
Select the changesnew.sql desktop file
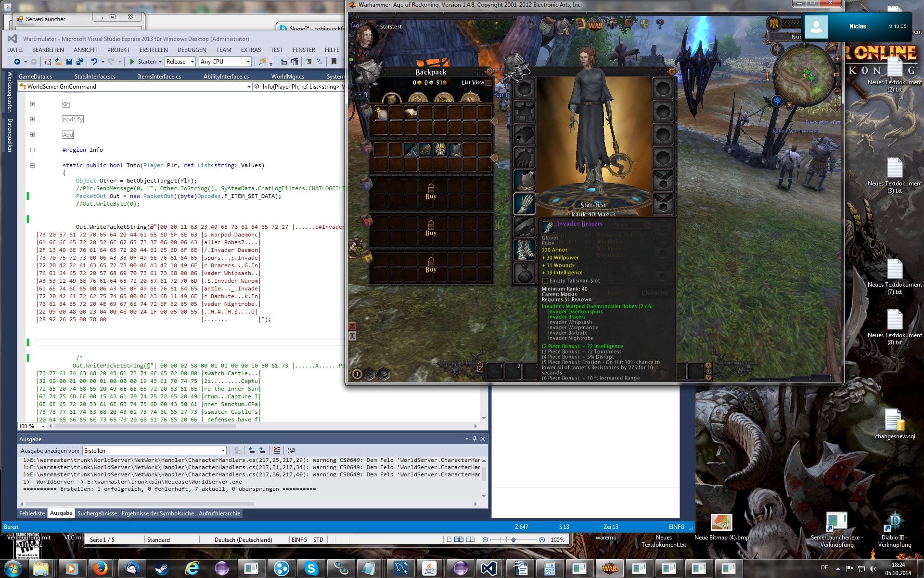point(895,424)
